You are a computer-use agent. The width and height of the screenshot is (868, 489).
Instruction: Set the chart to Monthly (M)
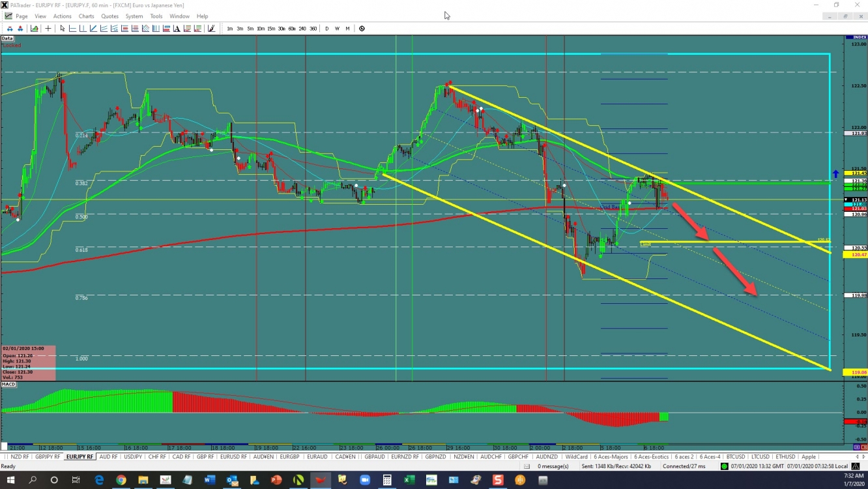pyautogui.click(x=347, y=28)
